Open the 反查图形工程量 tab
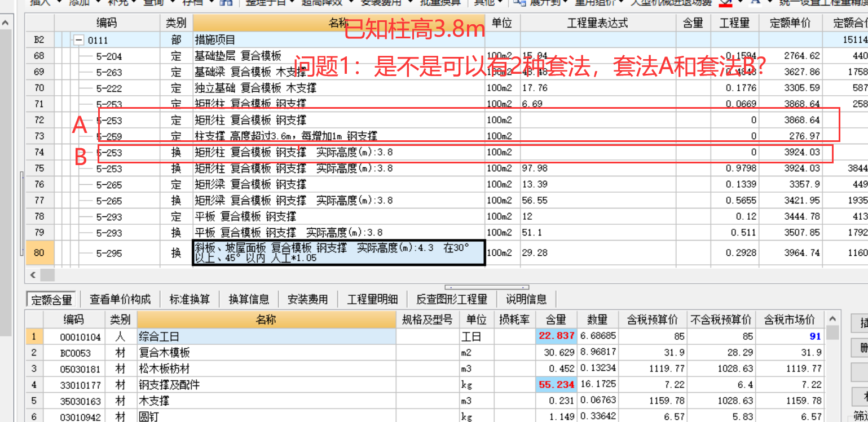 coord(452,299)
